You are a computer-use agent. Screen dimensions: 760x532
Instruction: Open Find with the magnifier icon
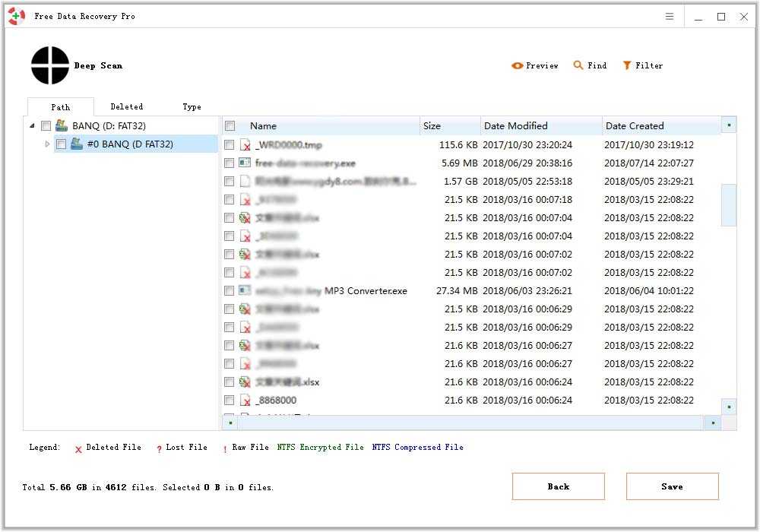point(578,66)
